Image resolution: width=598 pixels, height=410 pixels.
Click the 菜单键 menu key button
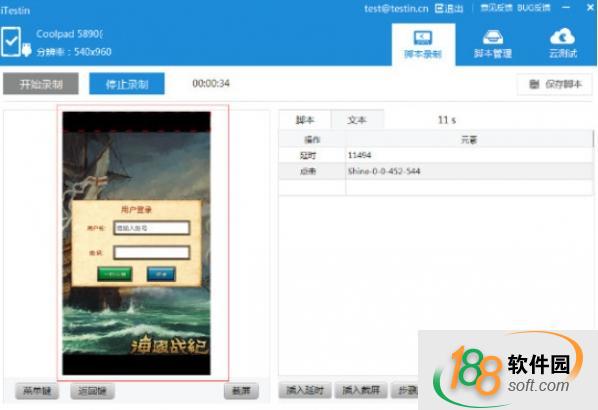(37, 391)
